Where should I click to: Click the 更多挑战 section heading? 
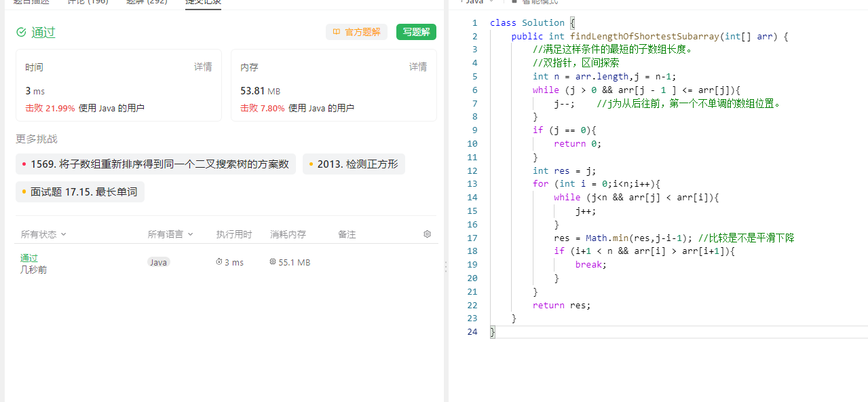tap(37, 139)
